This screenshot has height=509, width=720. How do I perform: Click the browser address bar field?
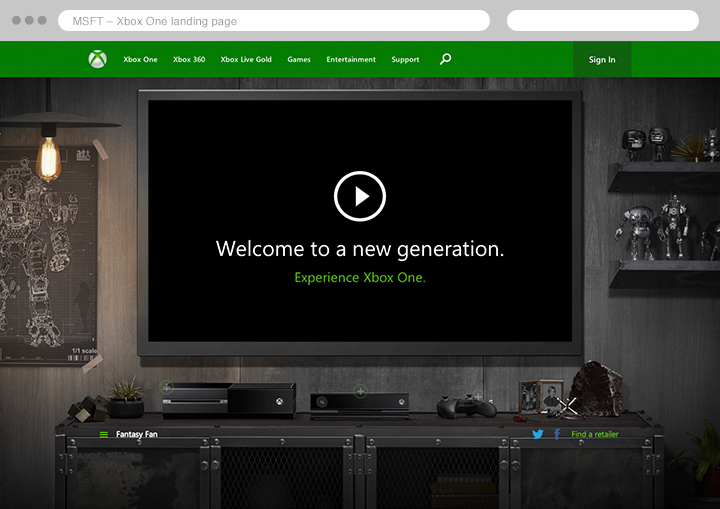pyautogui.click(x=274, y=21)
